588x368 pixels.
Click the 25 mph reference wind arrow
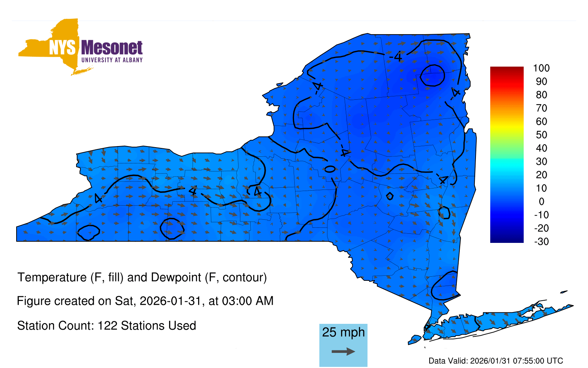point(343,351)
